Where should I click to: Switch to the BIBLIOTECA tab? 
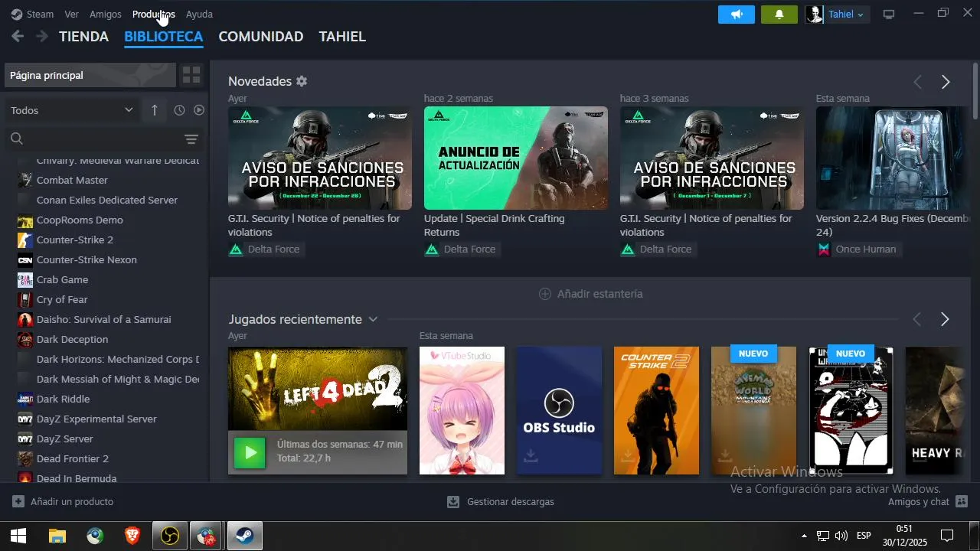coord(163,37)
